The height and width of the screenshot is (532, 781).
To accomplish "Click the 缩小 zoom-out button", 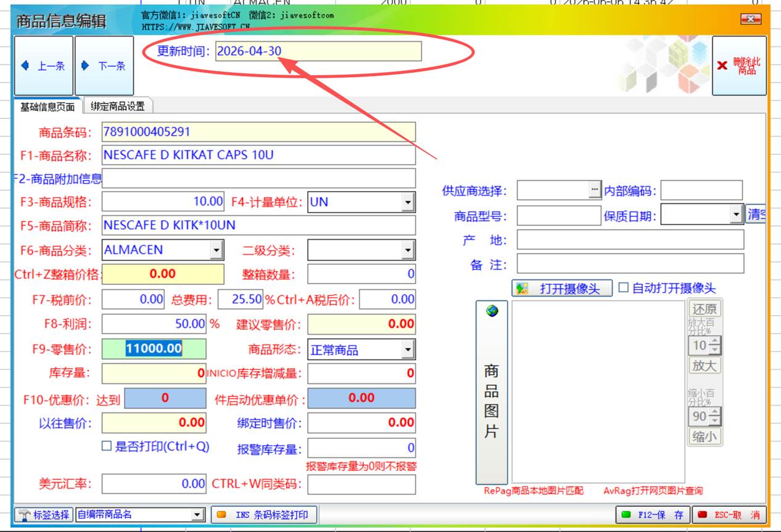I will click(705, 436).
